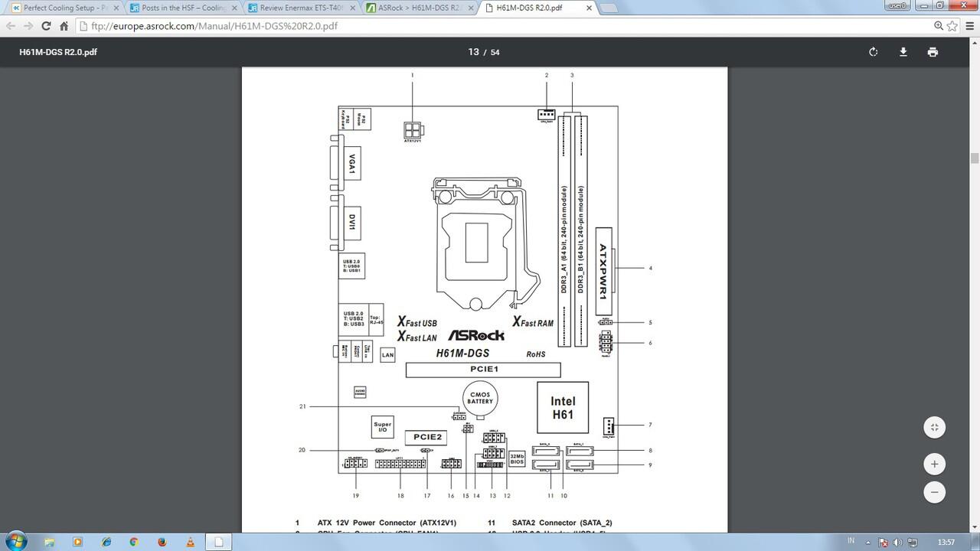Print the PDF document
The height and width of the screenshot is (551, 980).
(933, 52)
